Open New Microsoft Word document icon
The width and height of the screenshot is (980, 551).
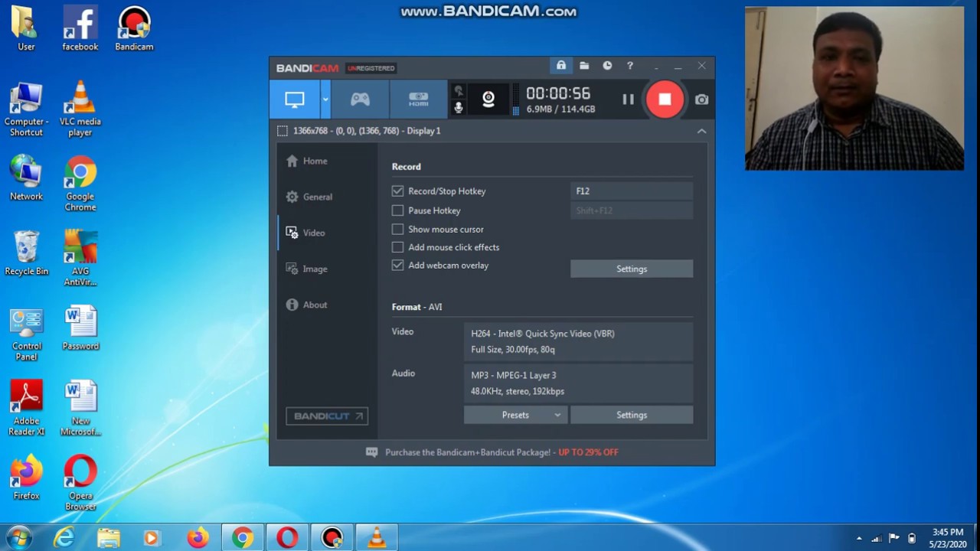coord(80,409)
